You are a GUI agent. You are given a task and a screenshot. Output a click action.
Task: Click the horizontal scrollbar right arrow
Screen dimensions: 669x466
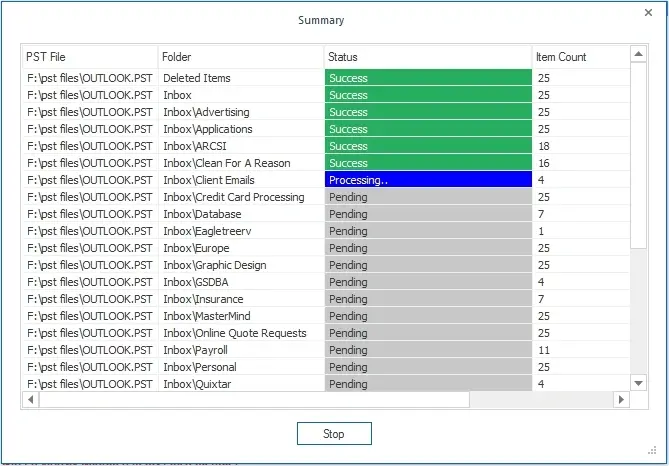click(621, 400)
